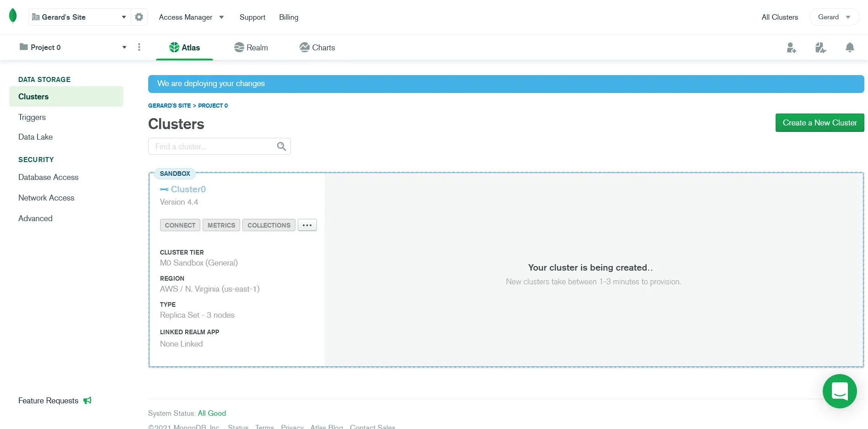View All Clusters link

[x=780, y=17]
